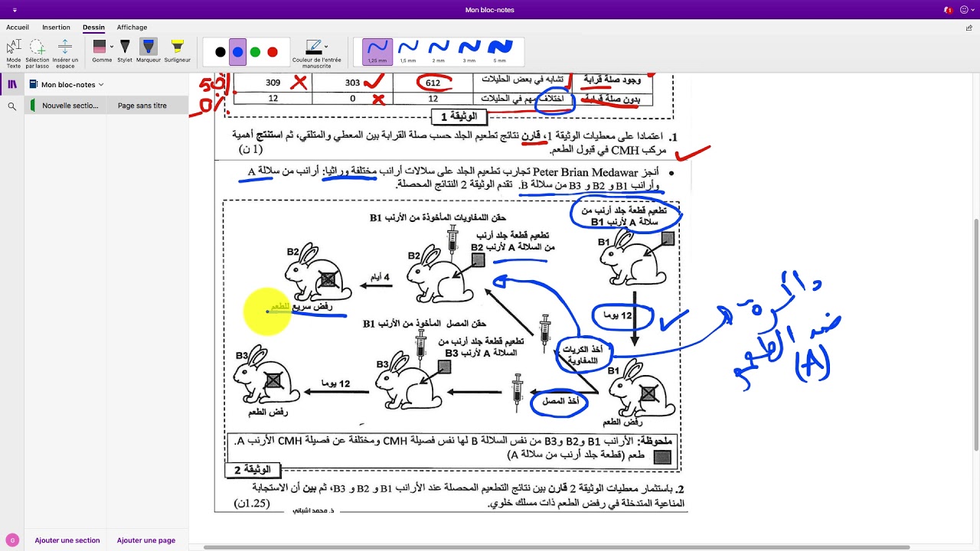Switch to the Dessin tab
The width and height of the screenshot is (980, 551).
click(93, 27)
